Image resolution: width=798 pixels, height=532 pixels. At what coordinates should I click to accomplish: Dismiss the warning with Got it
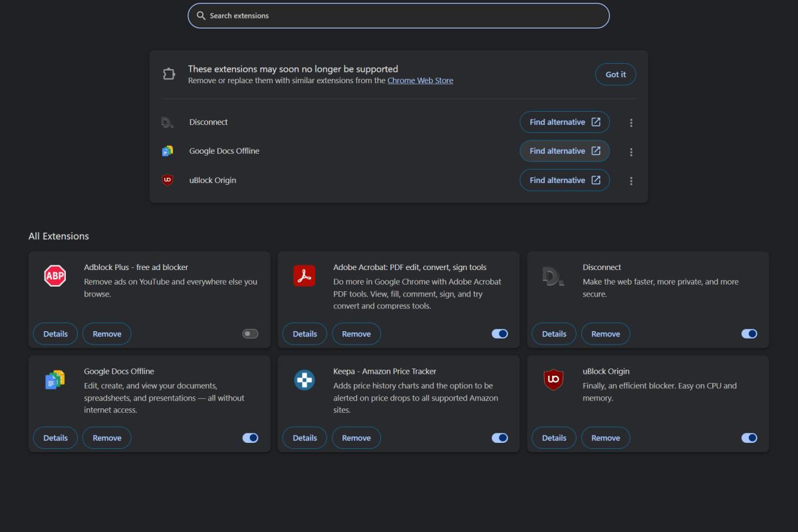point(615,74)
